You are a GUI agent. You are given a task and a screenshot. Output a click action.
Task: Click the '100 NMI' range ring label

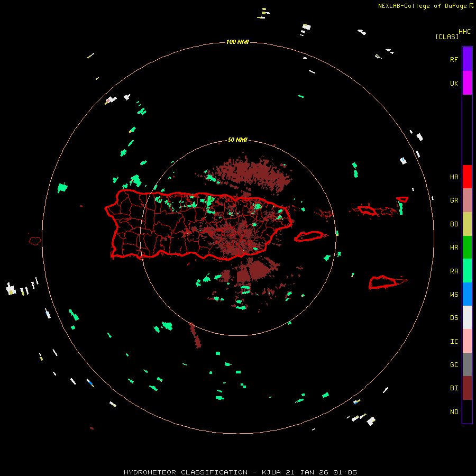point(237,42)
